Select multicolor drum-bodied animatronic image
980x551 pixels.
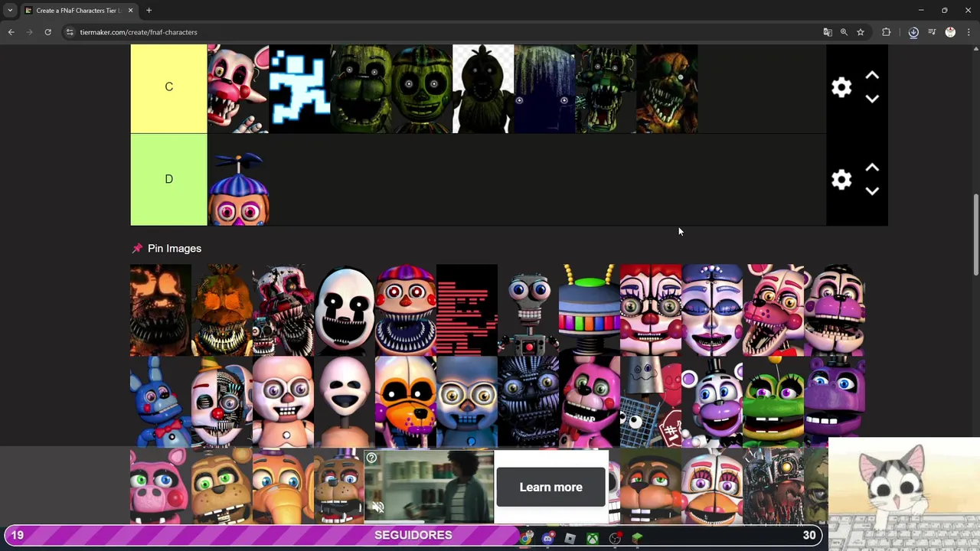click(x=590, y=310)
